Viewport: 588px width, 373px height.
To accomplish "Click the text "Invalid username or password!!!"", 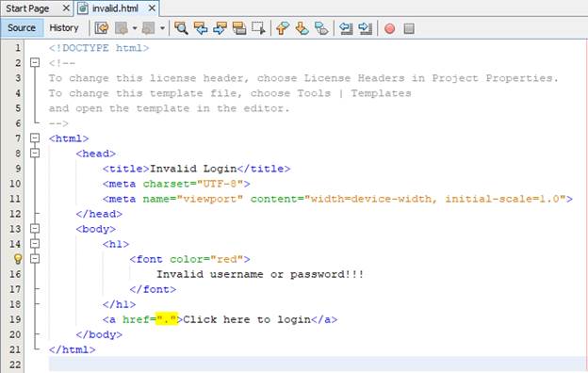I will click(x=260, y=274).
